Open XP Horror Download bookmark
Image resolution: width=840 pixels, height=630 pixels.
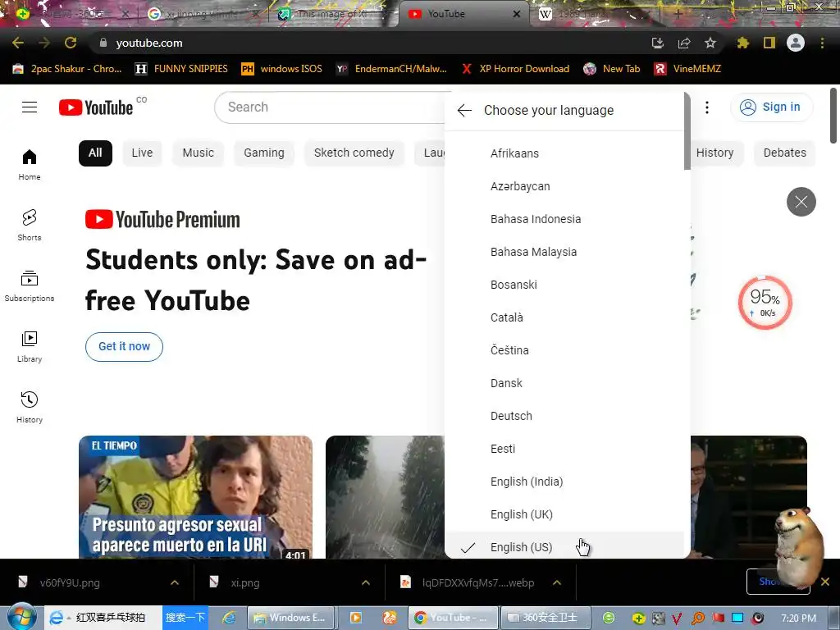tap(515, 69)
